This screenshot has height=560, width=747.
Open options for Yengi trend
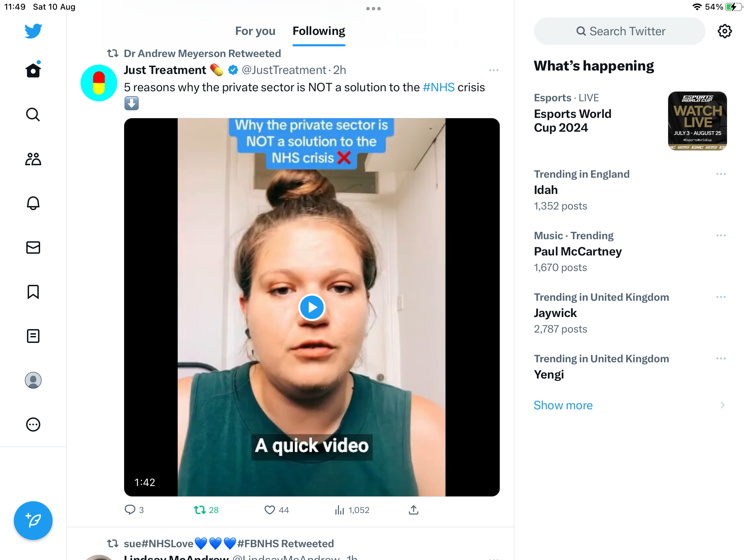click(721, 358)
